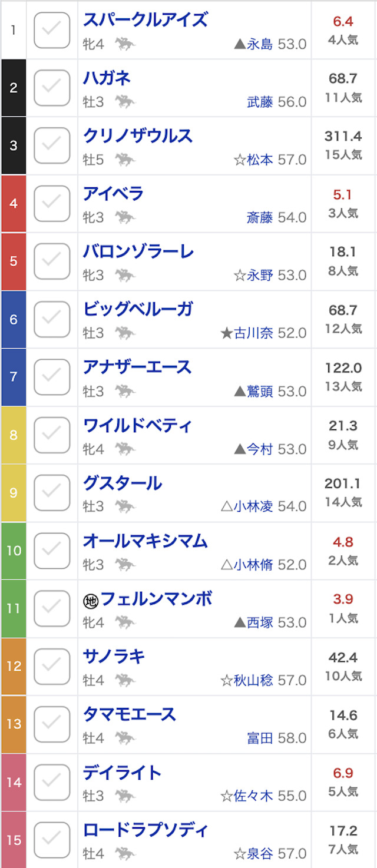377x868 pixels.
Task: Click horse icon under タマモエース
Action: click(x=125, y=738)
